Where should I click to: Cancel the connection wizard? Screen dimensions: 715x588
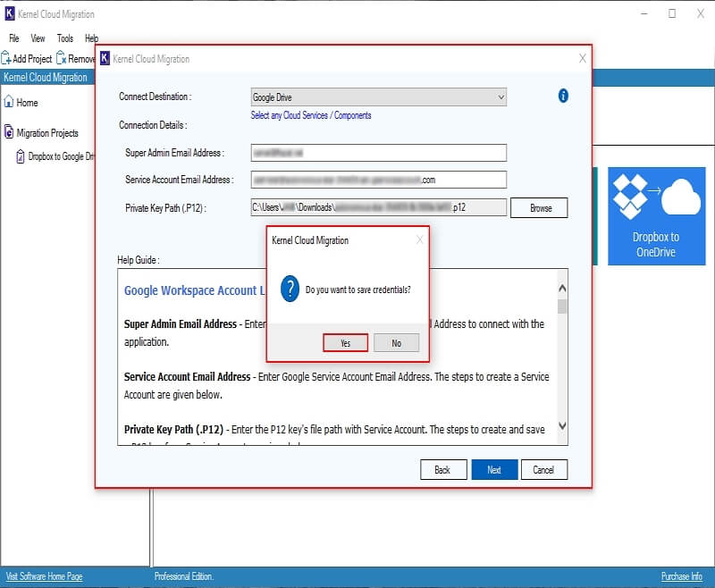click(x=544, y=469)
